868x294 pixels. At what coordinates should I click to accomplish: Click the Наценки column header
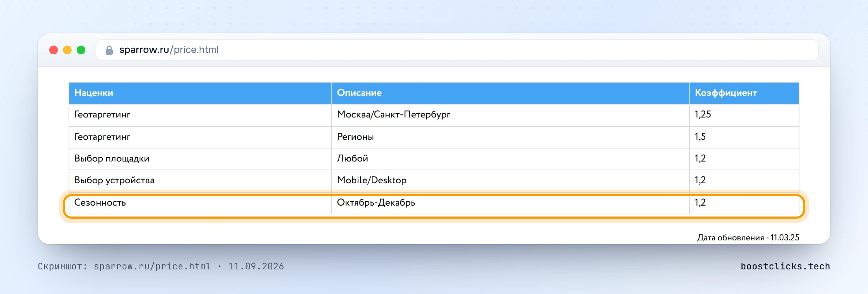pos(200,93)
